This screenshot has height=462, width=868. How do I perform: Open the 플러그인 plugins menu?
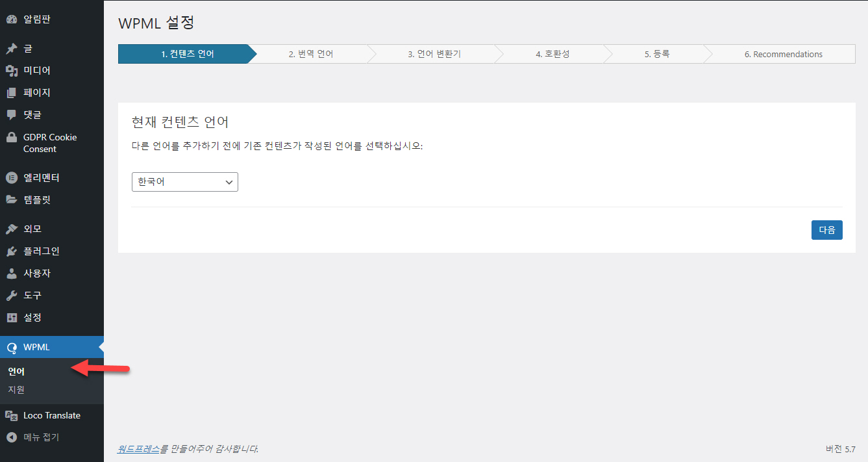pyautogui.click(x=42, y=251)
